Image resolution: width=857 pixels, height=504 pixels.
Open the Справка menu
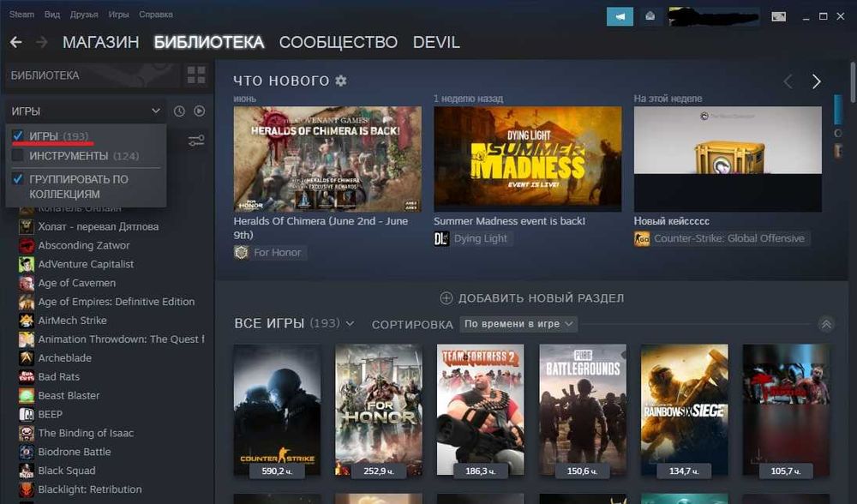click(x=156, y=15)
